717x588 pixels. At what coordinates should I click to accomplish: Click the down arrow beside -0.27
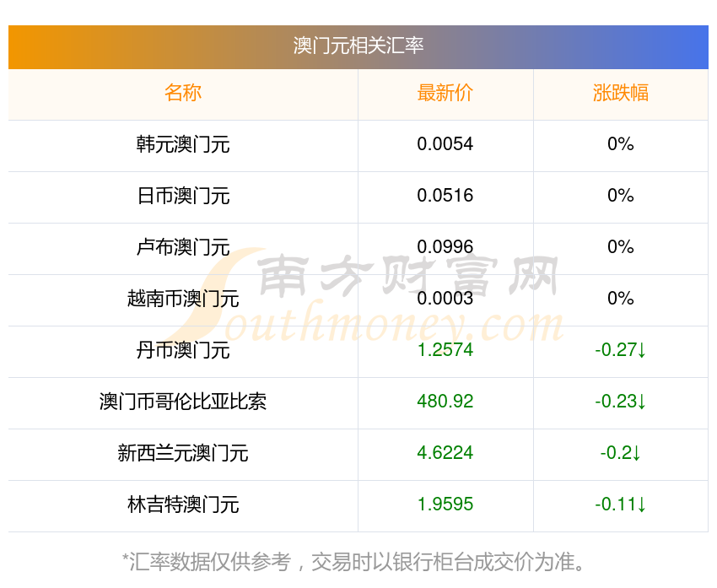[x=642, y=350]
